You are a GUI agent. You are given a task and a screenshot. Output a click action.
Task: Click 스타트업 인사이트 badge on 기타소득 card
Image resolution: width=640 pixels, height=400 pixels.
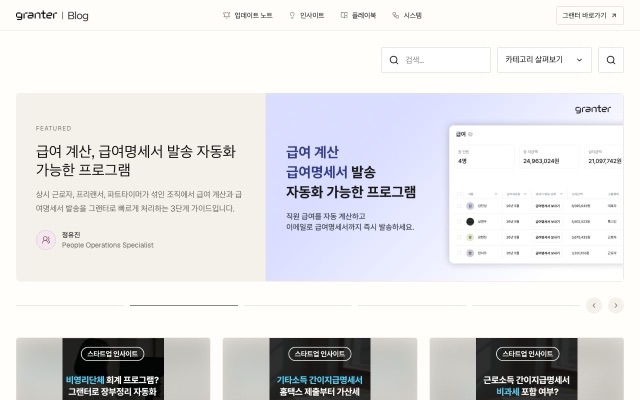[x=320, y=354]
